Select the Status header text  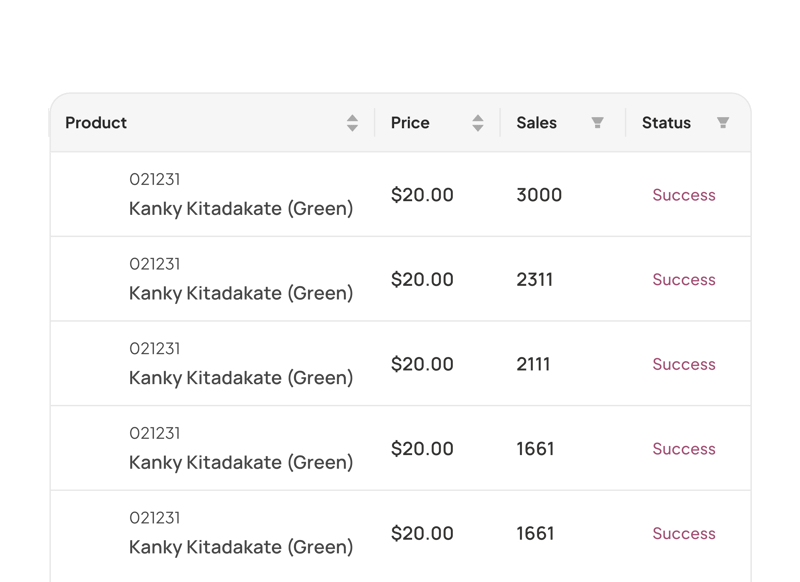(666, 123)
